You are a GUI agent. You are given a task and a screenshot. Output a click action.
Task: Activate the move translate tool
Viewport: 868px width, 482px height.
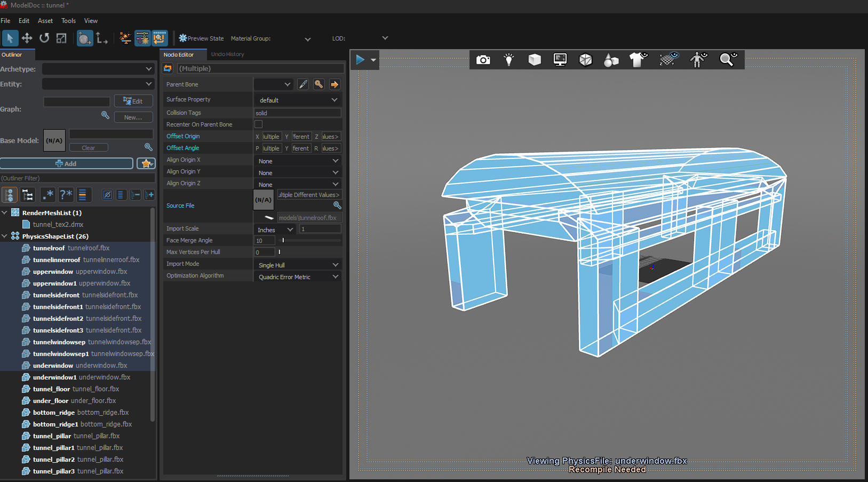(27, 38)
